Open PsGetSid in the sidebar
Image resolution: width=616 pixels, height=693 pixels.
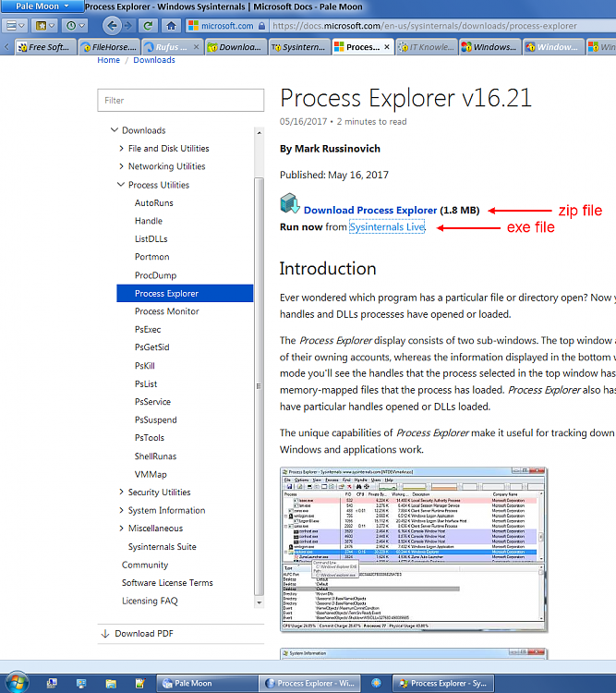click(x=152, y=347)
